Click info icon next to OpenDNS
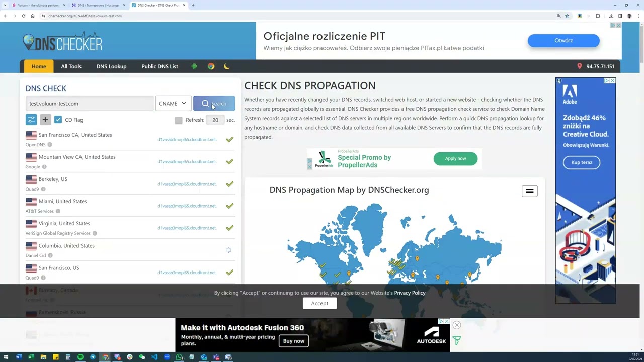 [50, 145]
